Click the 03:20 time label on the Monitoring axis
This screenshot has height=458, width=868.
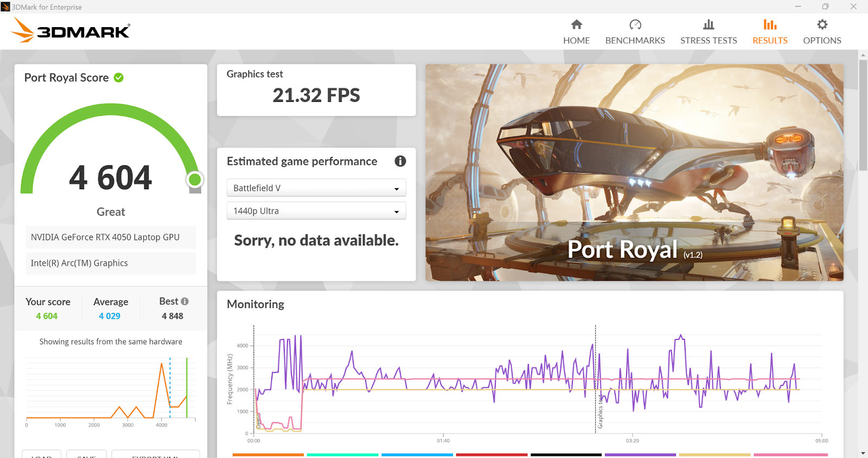point(633,441)
